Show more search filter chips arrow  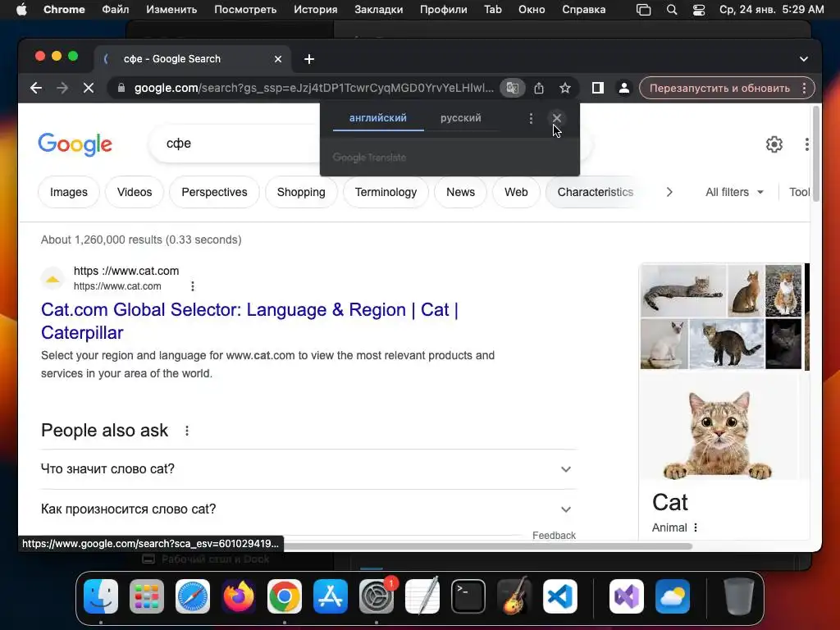(x=669, y=192)
